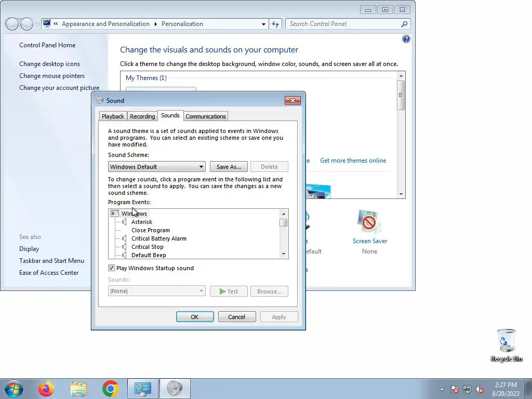Open Change mouse pointers link
The image size is (532, 399).
point(52,76)
